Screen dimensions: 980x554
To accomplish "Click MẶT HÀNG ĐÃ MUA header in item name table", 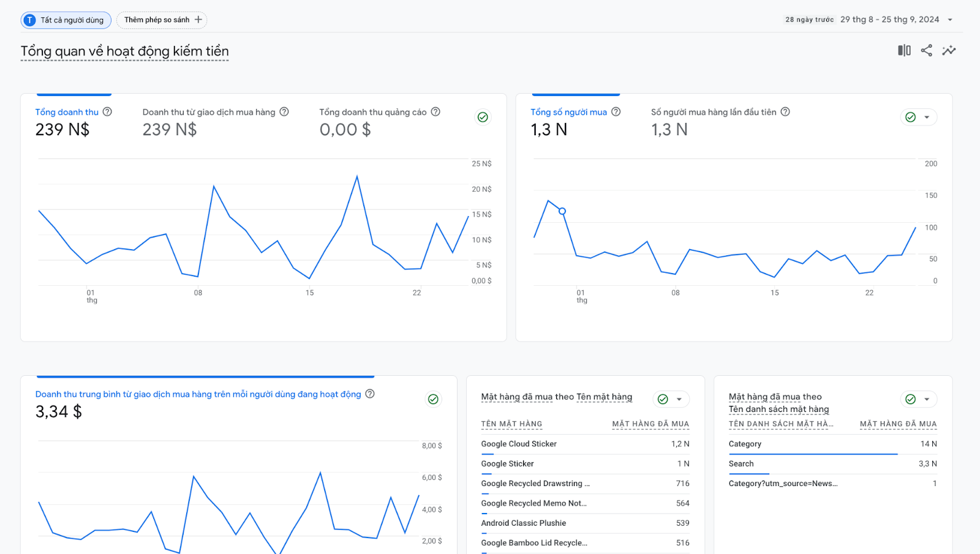I will point(650,424).
